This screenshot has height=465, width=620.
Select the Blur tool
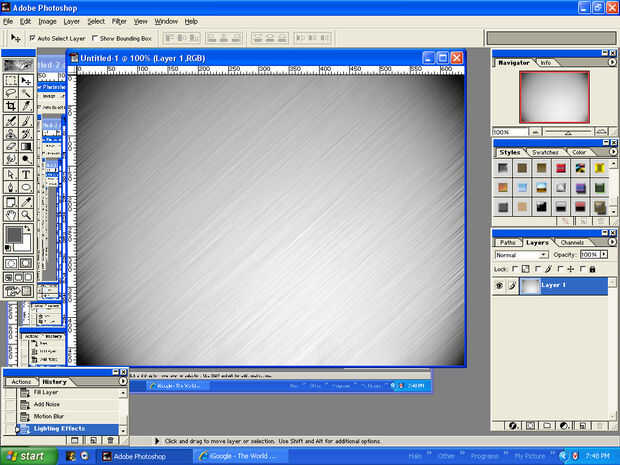pos(11,159)
